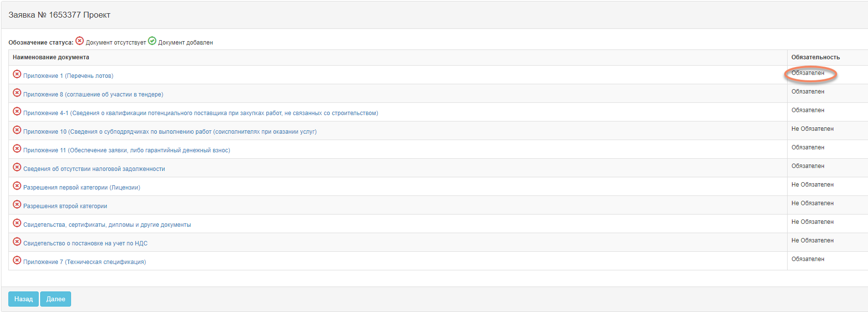Click the green legend icon 'Документ добавлен'
This screenshot has height=312, width=868.
pos(152,41)
